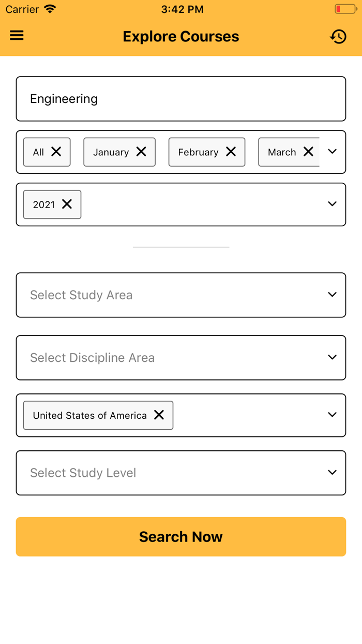Remove the 'All' month filter chip

tap(56, 152)
